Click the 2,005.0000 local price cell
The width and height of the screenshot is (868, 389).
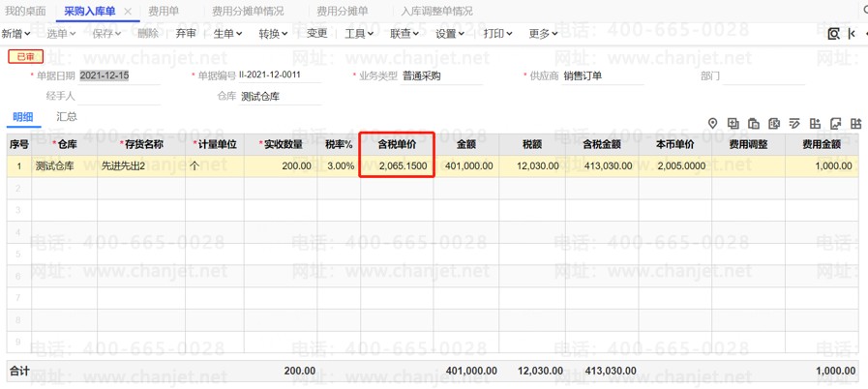click(x=674, y=166)
